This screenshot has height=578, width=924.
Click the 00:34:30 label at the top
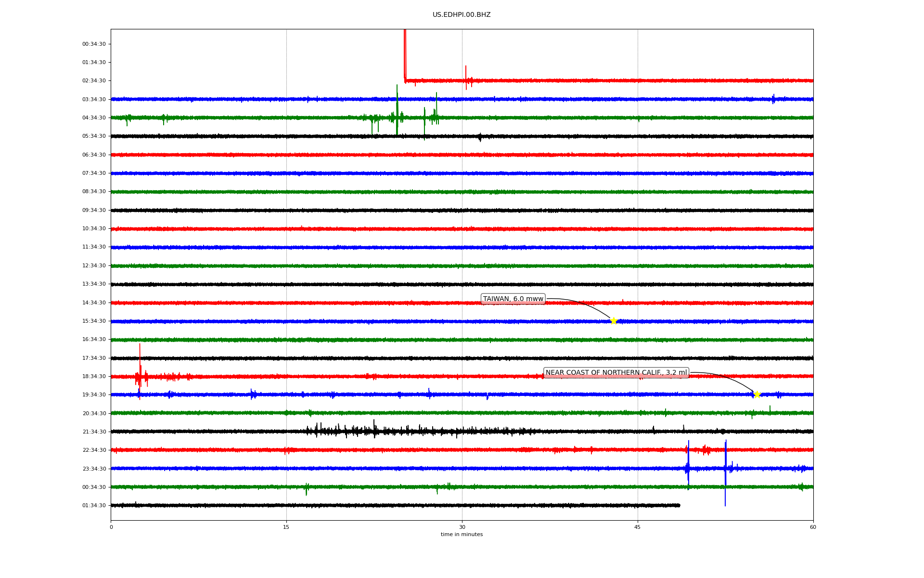pos(94,44)
